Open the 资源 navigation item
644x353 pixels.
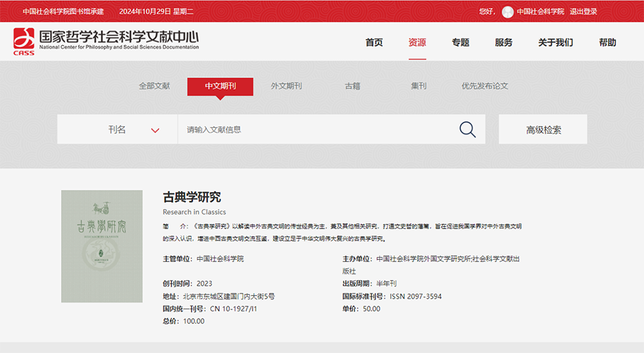pyautogui.click(x=417, y=42)
